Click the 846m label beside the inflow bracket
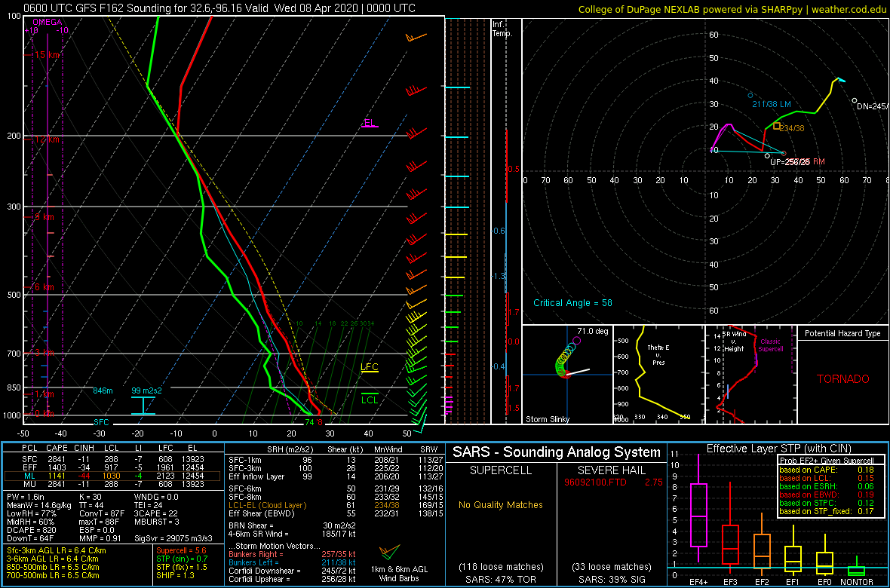 (103, 391)
